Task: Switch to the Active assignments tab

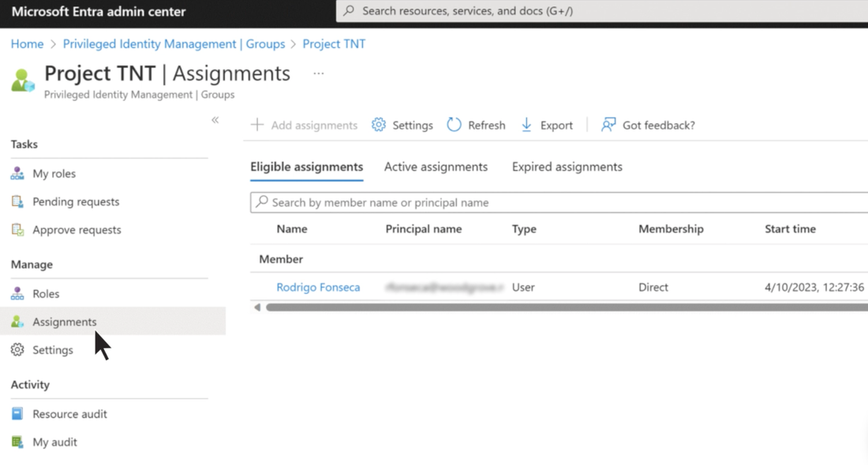Action: pos(436,167)
